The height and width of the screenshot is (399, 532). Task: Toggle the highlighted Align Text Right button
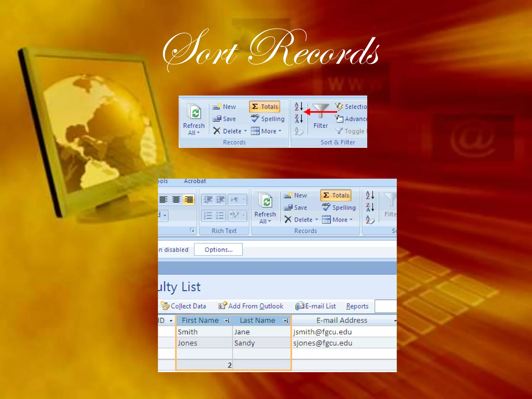click(189, 199)
